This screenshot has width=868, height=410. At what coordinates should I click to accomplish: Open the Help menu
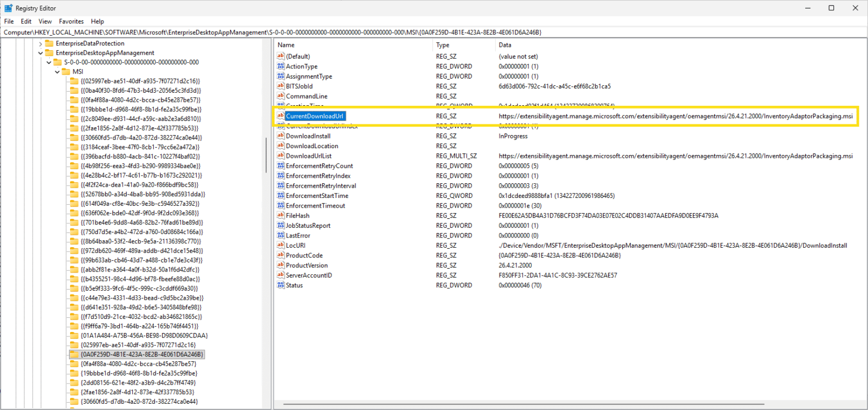97,21
